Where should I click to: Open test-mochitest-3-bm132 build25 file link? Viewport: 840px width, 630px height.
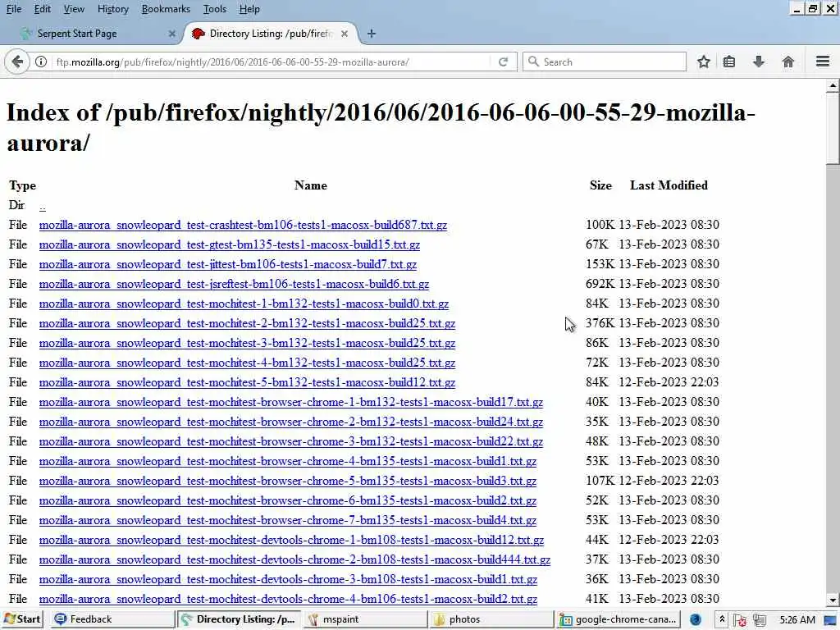[247, 344]
